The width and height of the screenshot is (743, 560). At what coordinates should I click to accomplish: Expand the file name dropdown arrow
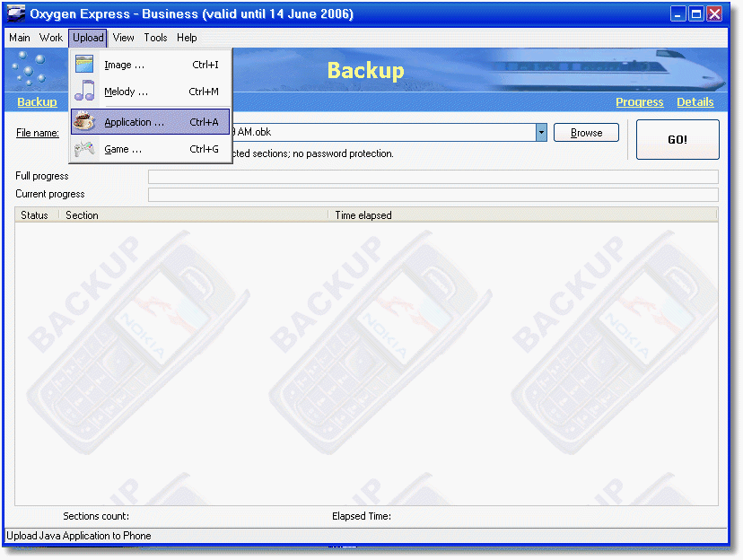click(x=541, y=133)
